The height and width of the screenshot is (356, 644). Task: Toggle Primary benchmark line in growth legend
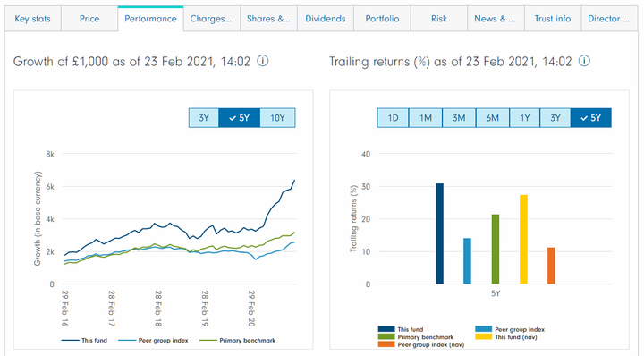click(237, 341)
